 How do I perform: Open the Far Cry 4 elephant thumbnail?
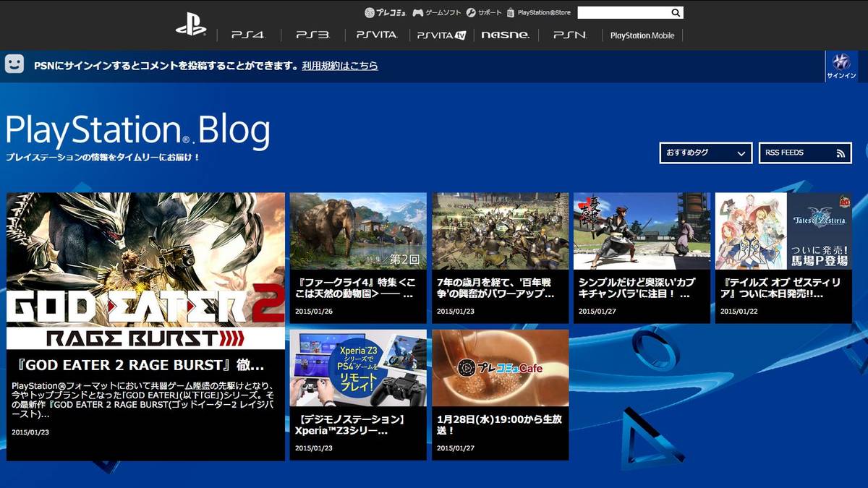(x=358, y=232)
